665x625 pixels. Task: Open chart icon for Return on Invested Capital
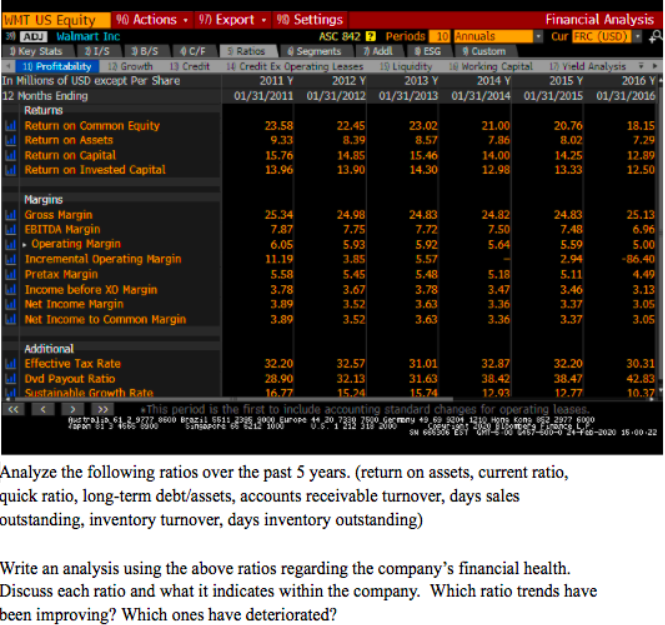(x=10, y=170)
